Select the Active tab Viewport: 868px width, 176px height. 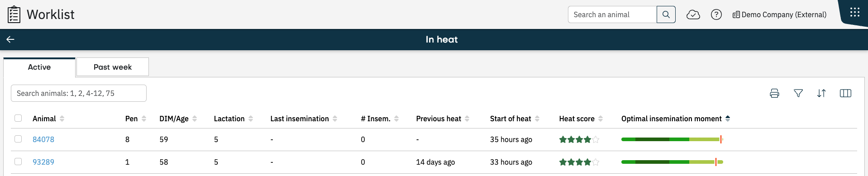coord(39,67)
